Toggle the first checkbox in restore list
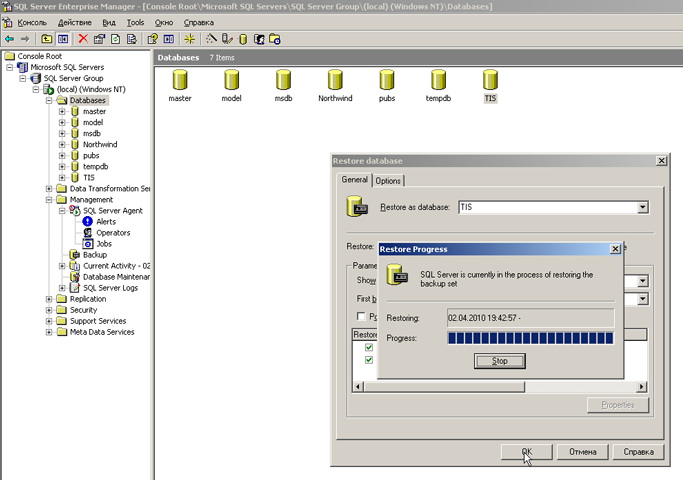This screenshot has height=480, width=683. (369, 348)
